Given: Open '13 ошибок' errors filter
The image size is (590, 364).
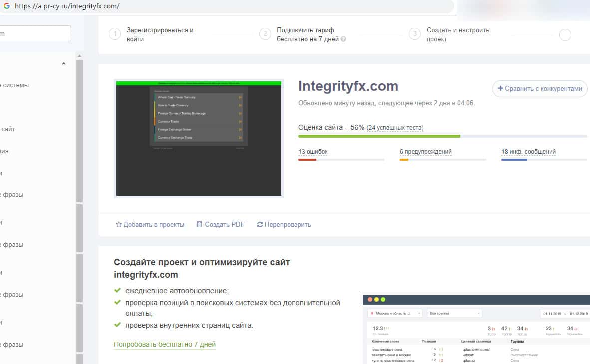Looking at the screenshot, I should [313, 152].
